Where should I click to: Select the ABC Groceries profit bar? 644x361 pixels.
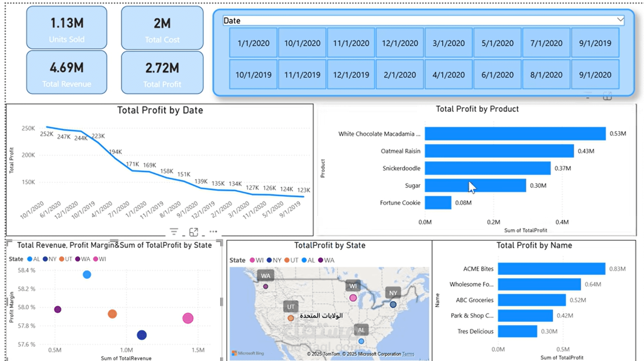[532, 300]
